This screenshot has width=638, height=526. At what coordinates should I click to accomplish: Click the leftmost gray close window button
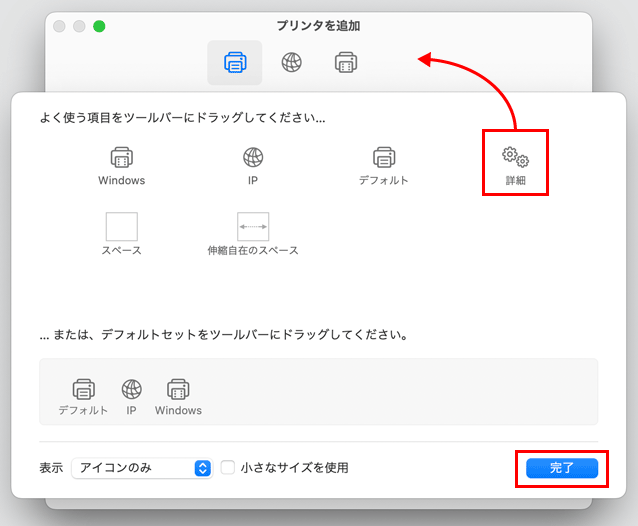(x=60, y=26)
